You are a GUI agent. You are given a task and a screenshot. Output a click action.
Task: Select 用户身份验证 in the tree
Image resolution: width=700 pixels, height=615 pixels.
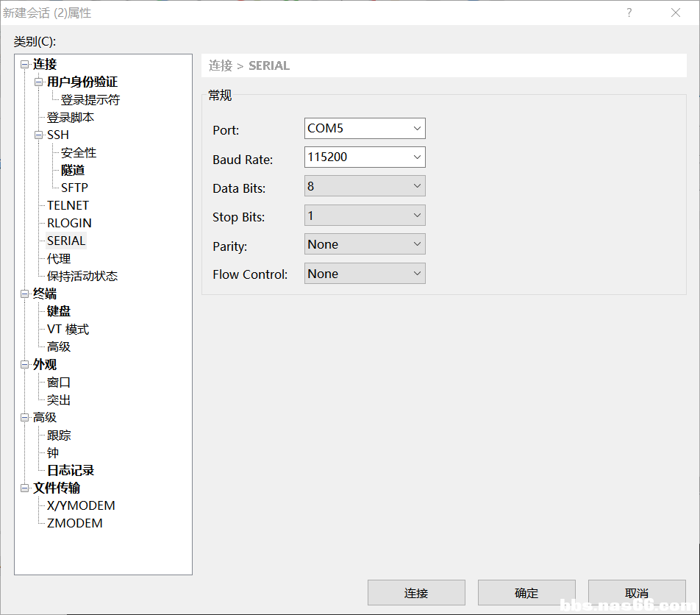tap(82, 82)
